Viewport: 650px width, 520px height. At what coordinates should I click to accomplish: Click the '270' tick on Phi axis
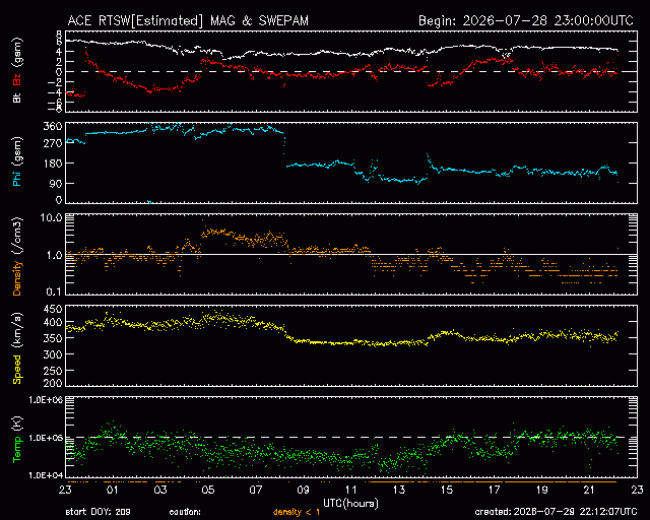[53, 143]
